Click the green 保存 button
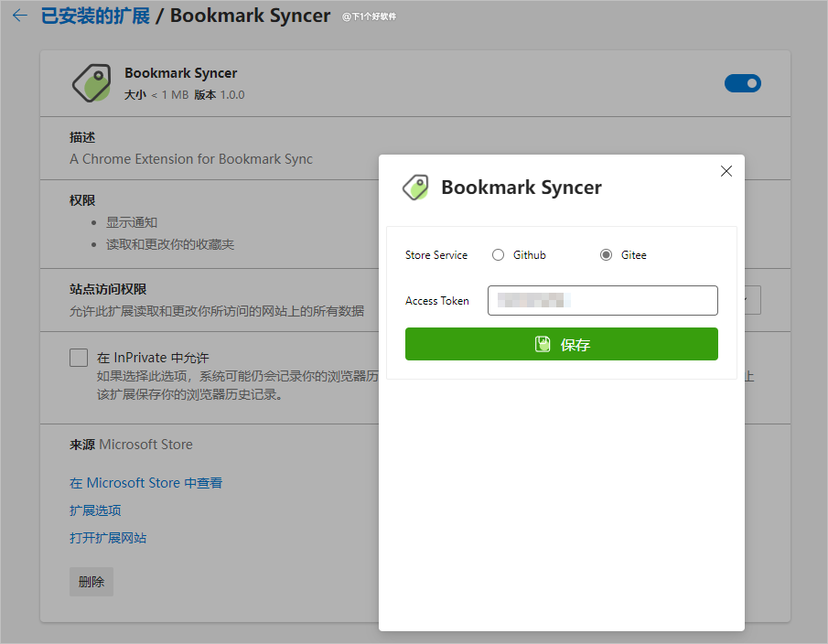This screenshot has height=644, width=828. tap(562, 344)
